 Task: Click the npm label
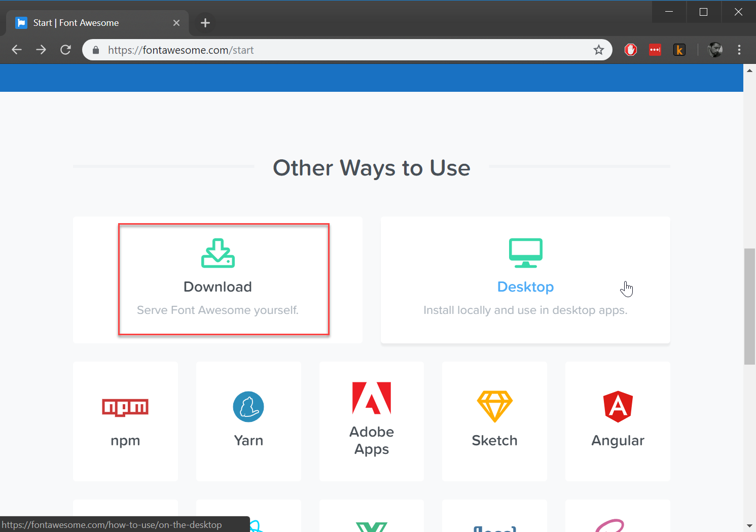125,440
